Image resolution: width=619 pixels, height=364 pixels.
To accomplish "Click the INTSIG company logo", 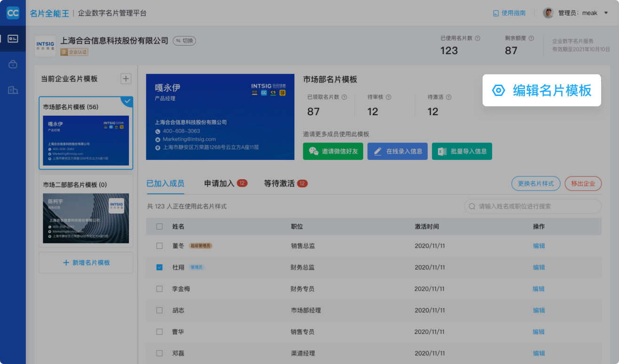I will (45, 46).
